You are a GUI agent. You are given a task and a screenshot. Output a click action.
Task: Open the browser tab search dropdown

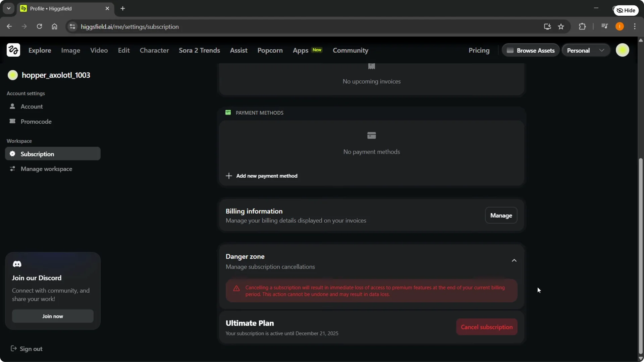[8, 8]
